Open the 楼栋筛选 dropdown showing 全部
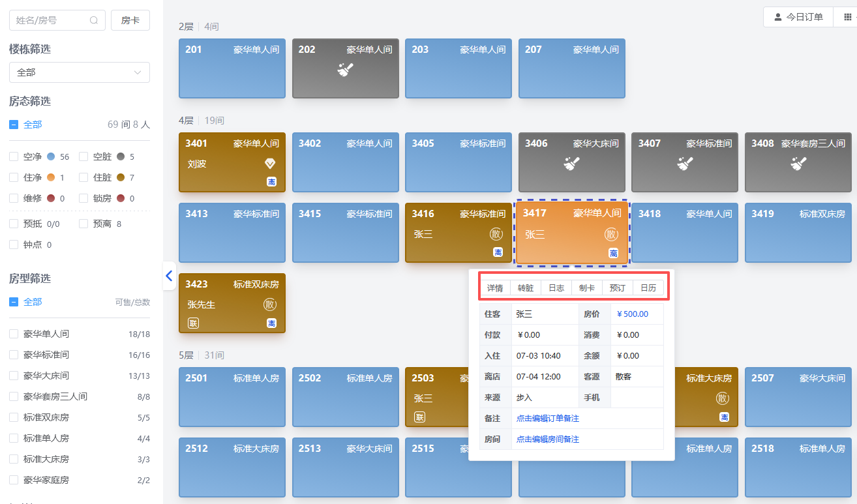 [80, 72]
